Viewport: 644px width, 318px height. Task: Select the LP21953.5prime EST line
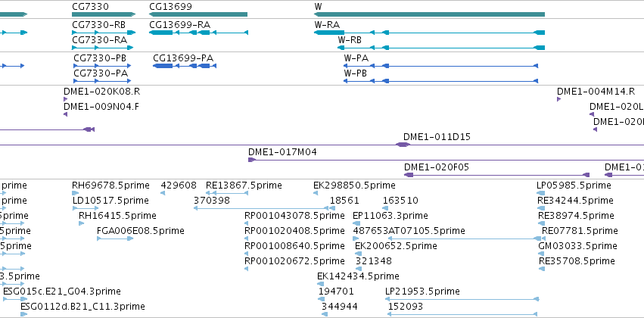[462, 299]
